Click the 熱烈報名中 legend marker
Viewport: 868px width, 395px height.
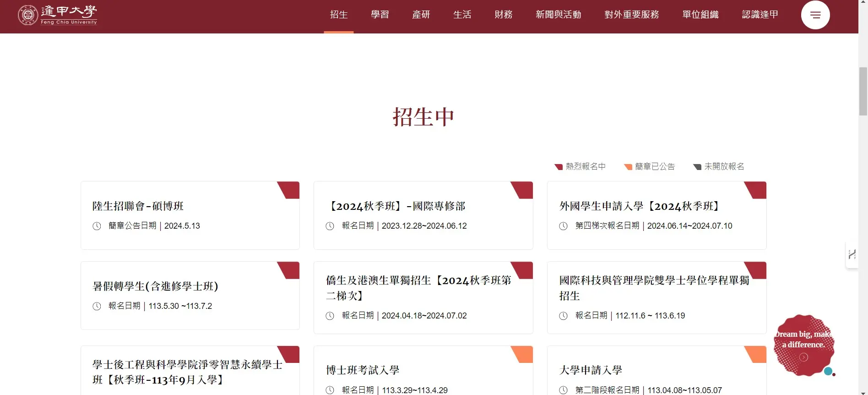click(559, 167)
